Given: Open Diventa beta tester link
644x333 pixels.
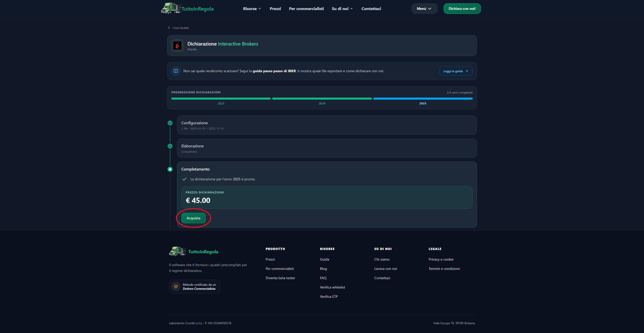Looking at the screenshot, I should pos(280,278).
